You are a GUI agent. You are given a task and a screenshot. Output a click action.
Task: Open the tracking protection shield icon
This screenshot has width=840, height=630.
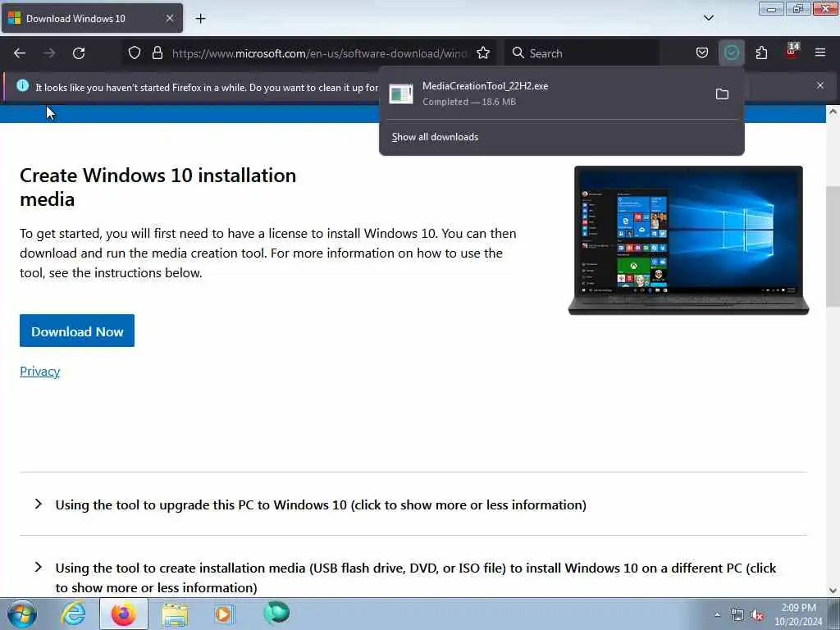tap(135, 53)
